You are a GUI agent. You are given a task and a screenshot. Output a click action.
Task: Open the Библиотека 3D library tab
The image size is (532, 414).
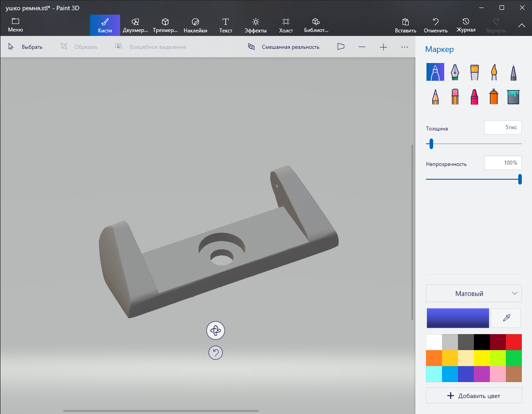click(x=316, y=25)
